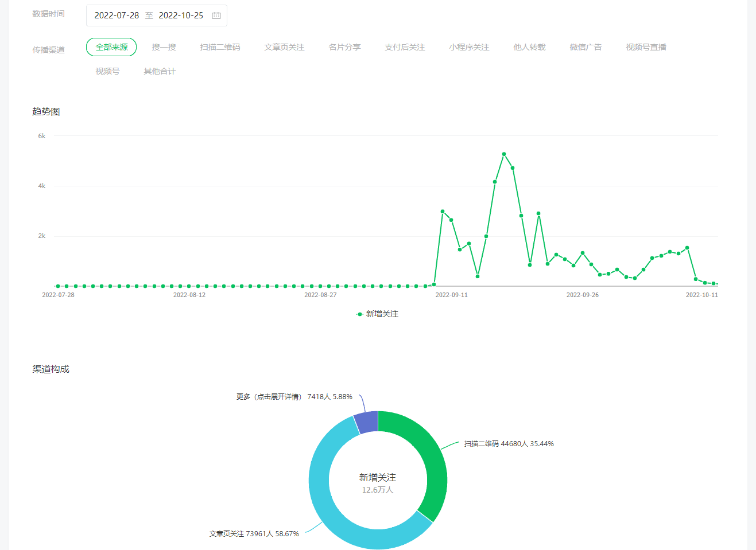
Task: Select the 文章页关注 channel filter
Action: [284, 47]
